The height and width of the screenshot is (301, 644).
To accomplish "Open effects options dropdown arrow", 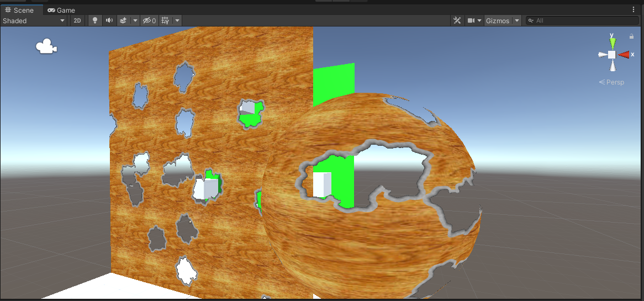I will [x=135, y=20].
